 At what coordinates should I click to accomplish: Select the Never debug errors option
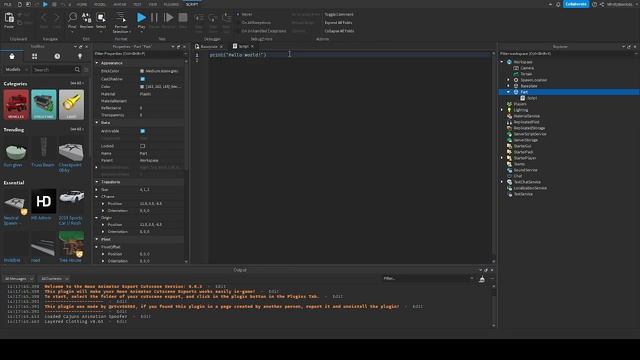point(244,14)
